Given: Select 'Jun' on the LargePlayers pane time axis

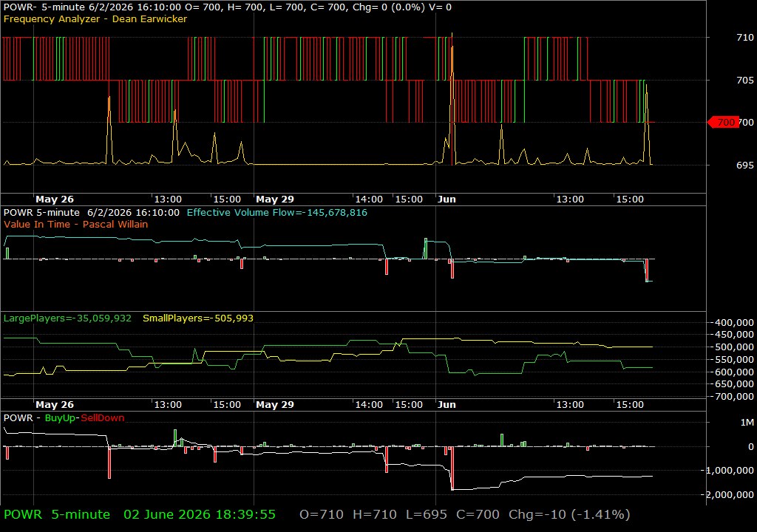Looking at the screenshot, I should coord(447,405).
